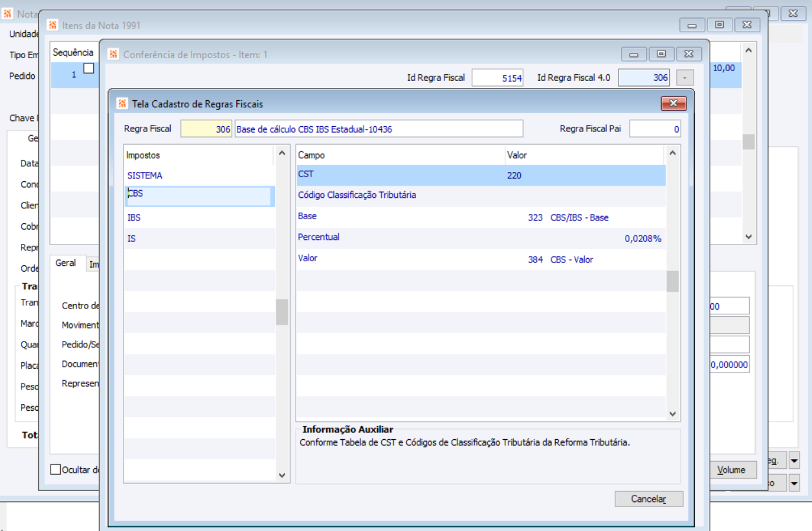The width and height of the screenshot is (812, 531).
Task: Maximize the Itens da Nota 1991 window
Action: coord(719,25)
